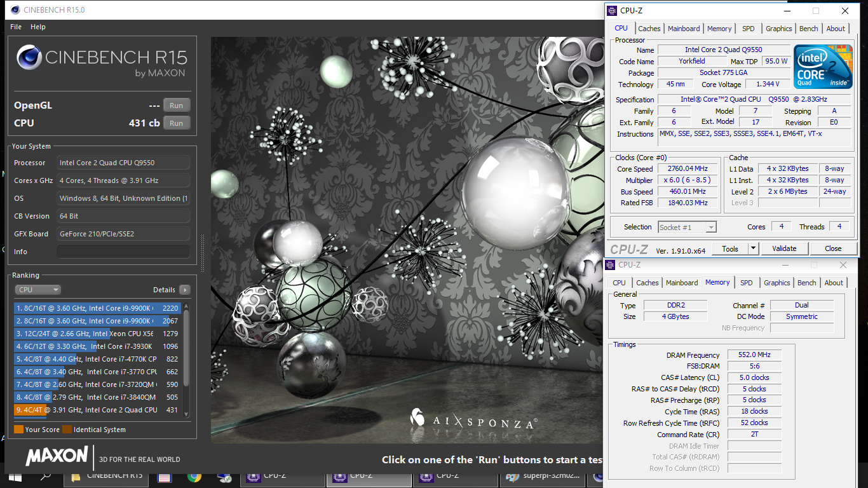Open the Cinebench Help menu
Screen dimensions: 868x488
(x=38, y=27)
